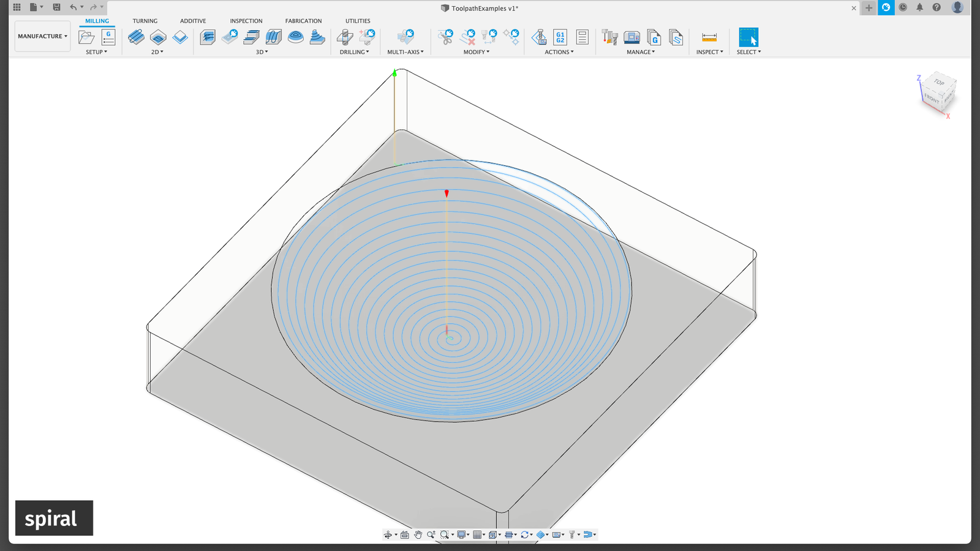Switch to the UTILITIES tab

[358, 21]
